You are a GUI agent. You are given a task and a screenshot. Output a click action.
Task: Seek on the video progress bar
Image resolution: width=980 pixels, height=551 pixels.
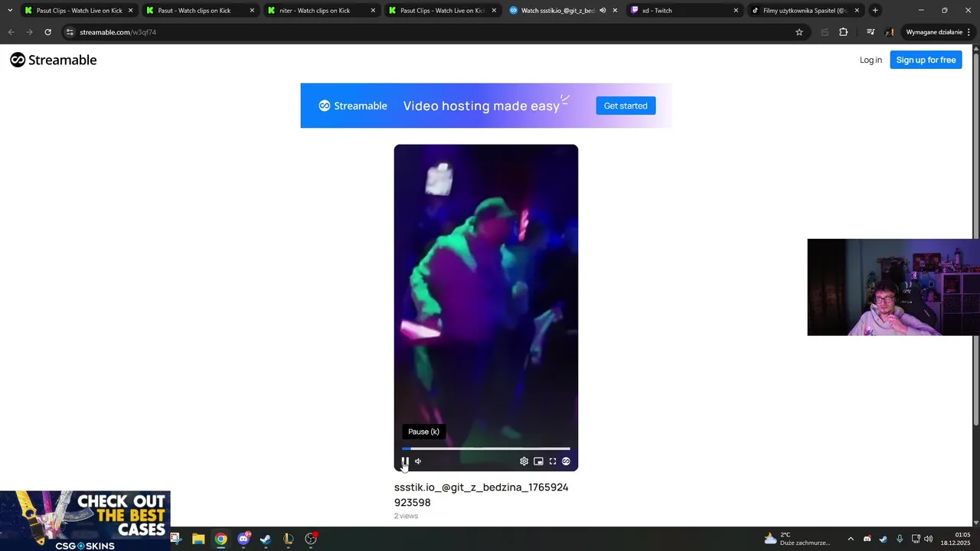486,448
